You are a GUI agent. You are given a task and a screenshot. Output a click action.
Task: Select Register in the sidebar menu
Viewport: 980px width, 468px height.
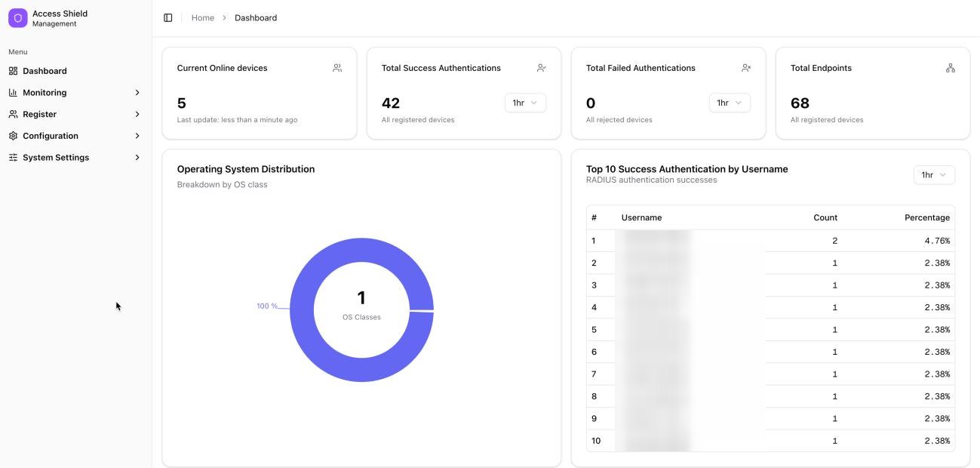point(75,115)
